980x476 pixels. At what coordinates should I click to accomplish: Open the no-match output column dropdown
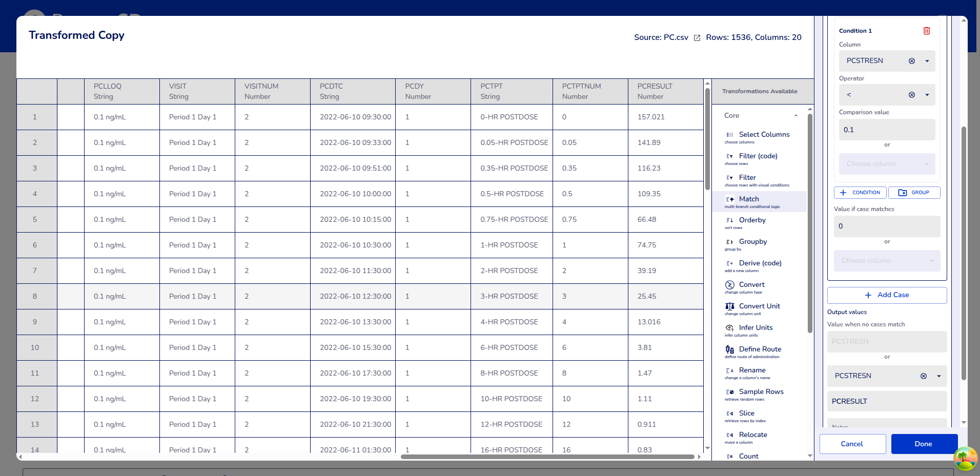pos(938,376)
